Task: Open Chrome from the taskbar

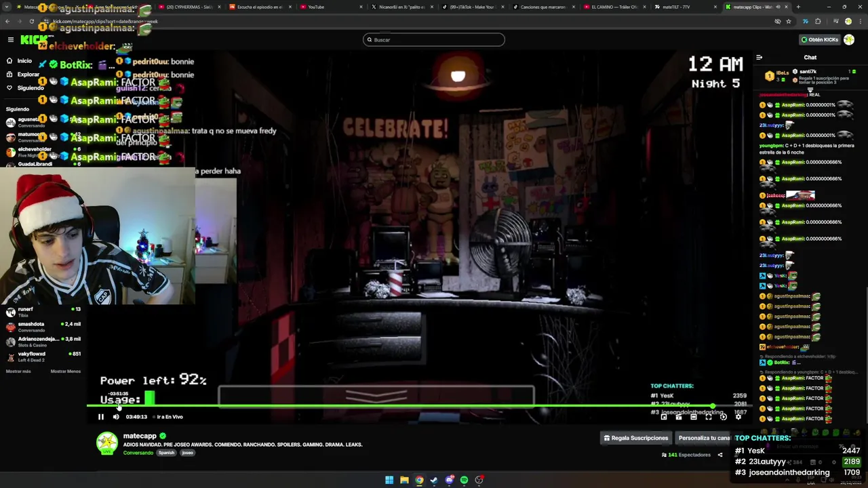Action: click(x=419, y=480)
